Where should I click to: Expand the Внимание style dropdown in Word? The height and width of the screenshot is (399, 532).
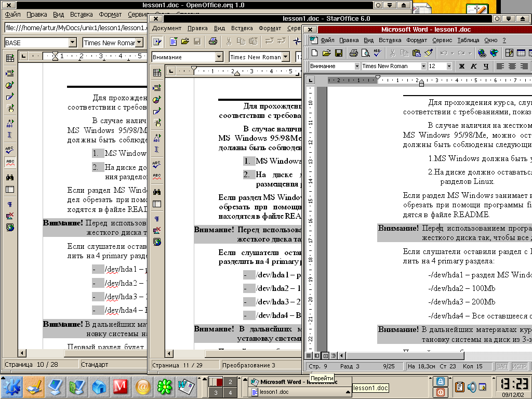(357, 66)
